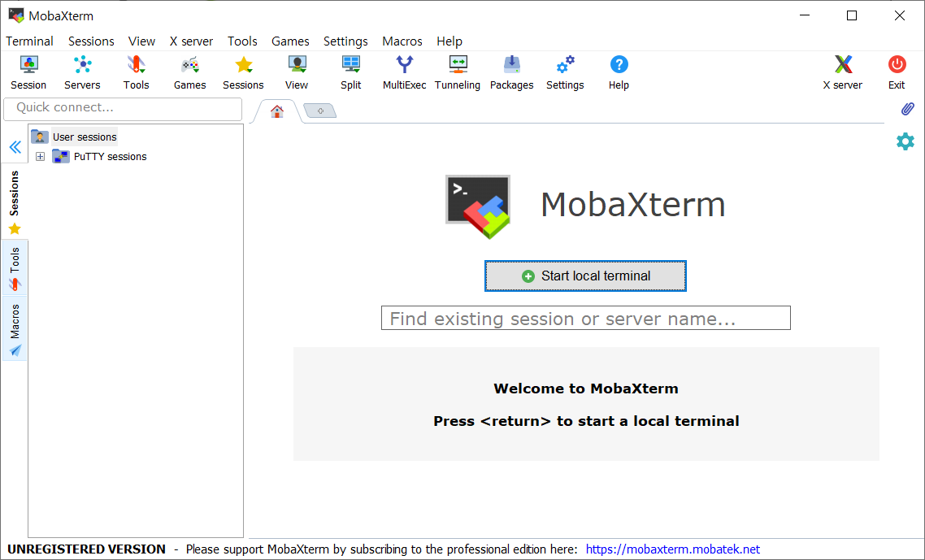Open the Terminal menu
Screen dimensions: 925x560
[29, 41]
